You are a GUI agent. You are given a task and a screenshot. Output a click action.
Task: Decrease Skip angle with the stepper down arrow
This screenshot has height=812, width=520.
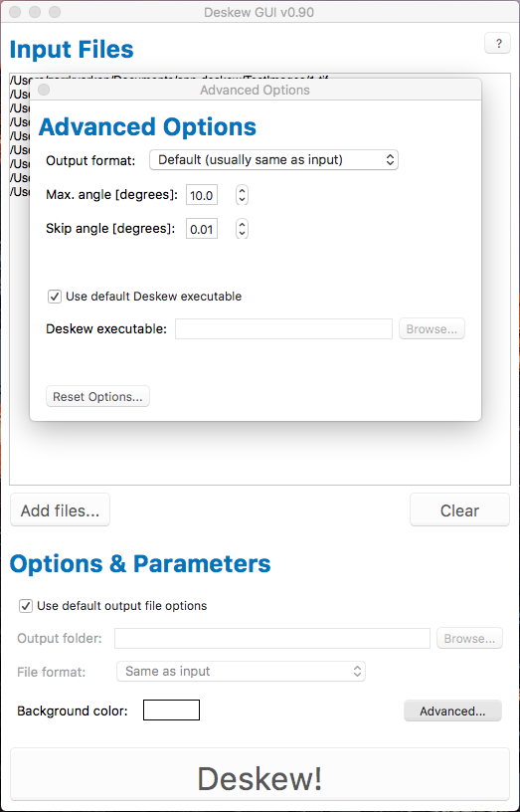[242, 234]
